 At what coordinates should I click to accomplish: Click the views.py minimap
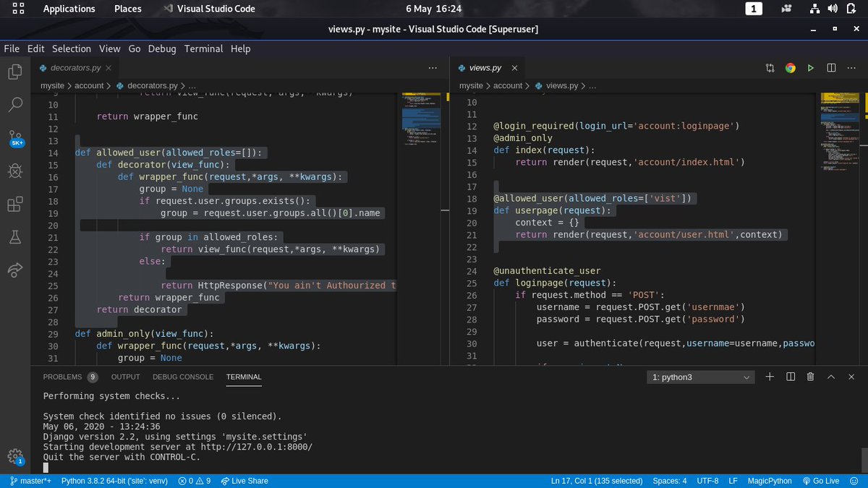tap(839, 130)
